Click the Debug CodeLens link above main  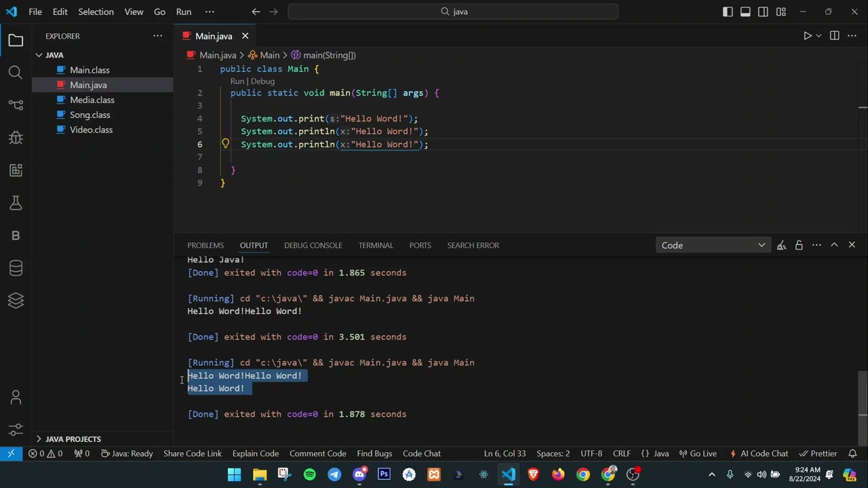tap(262, 81)
